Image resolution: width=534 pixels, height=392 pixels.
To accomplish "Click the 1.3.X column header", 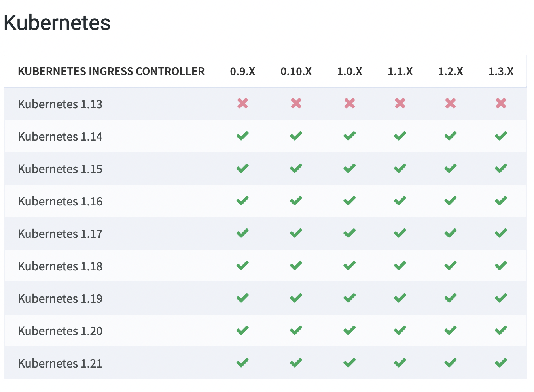I will [501, 72].
